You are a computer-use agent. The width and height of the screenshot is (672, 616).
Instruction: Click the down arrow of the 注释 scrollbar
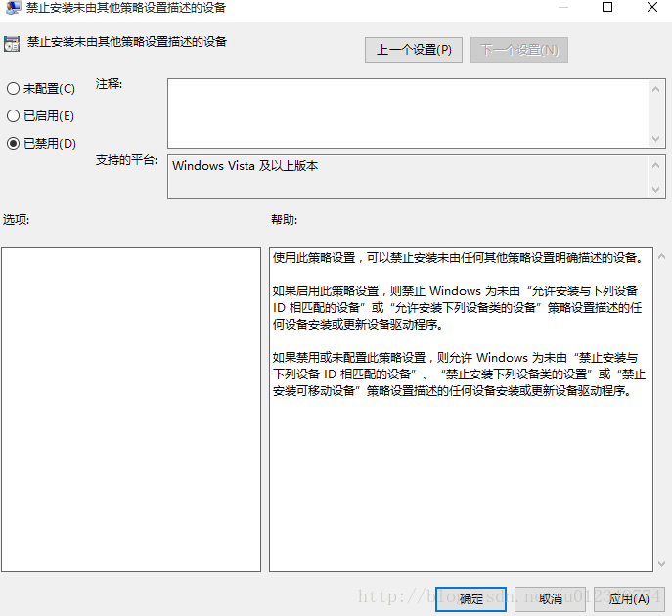click(x=655, y=139)
